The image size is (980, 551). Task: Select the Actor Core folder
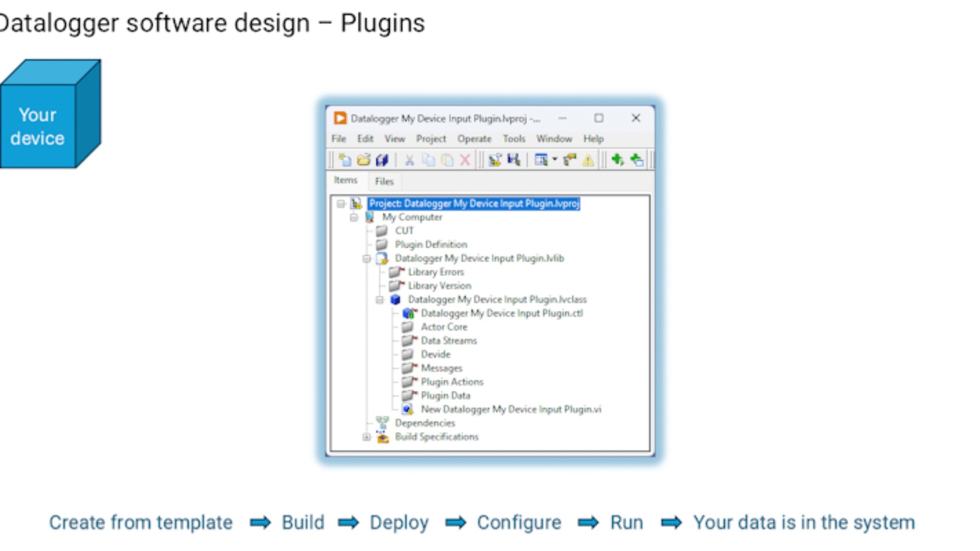[444, 327]
